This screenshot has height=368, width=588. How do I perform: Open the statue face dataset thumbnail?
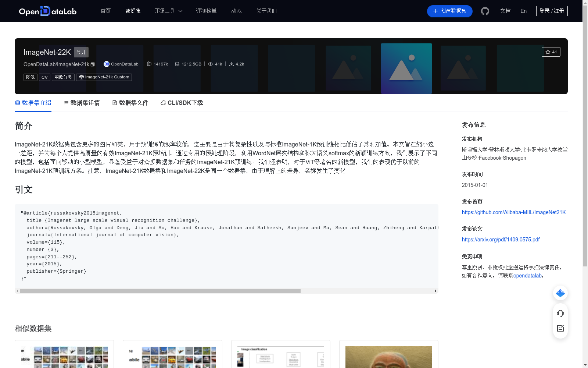tap(389, 357)
